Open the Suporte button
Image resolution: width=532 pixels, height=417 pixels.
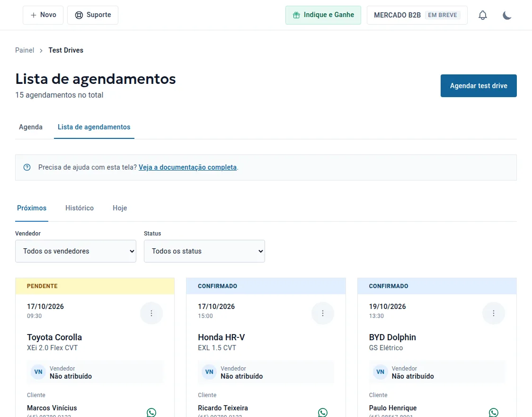tap(93, 15)
